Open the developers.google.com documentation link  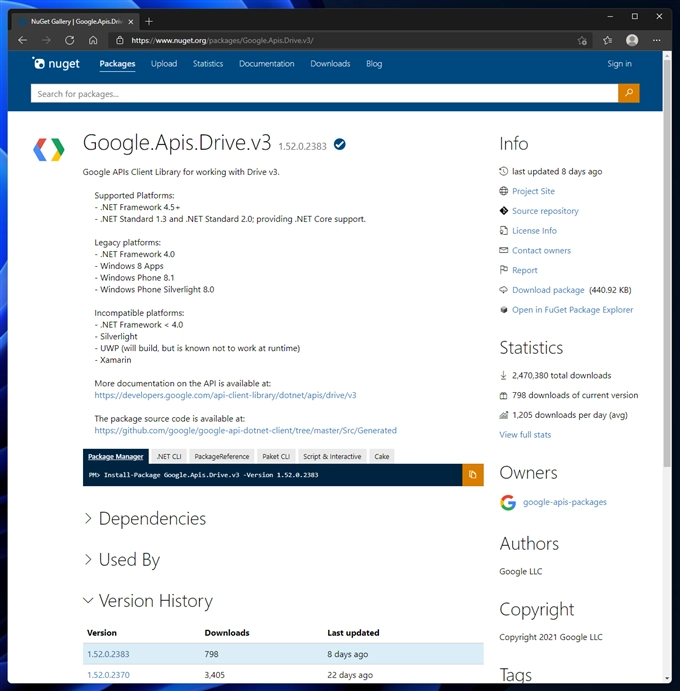[x=225, y=395]
